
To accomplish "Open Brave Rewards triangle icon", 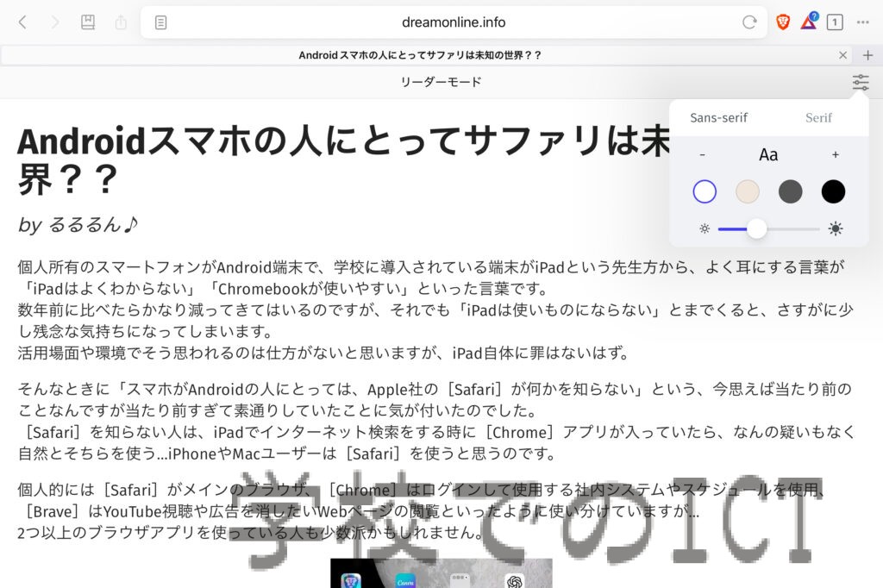I will 809,22.
